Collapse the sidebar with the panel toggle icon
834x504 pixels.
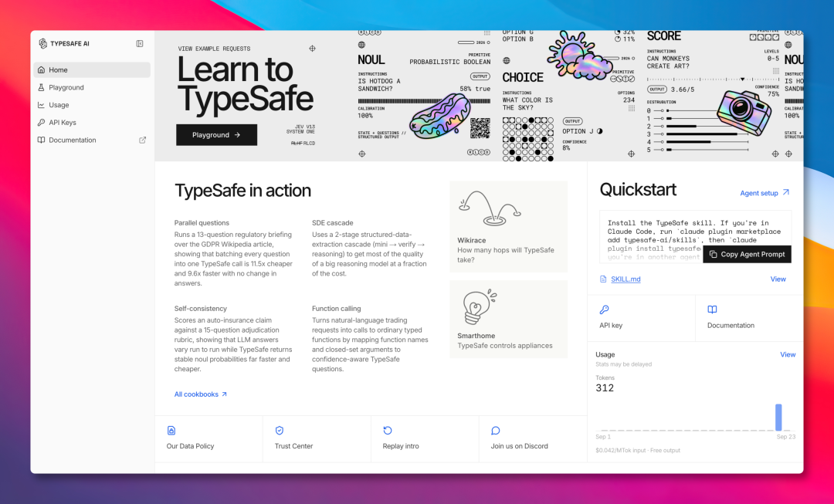click(140, 43)
